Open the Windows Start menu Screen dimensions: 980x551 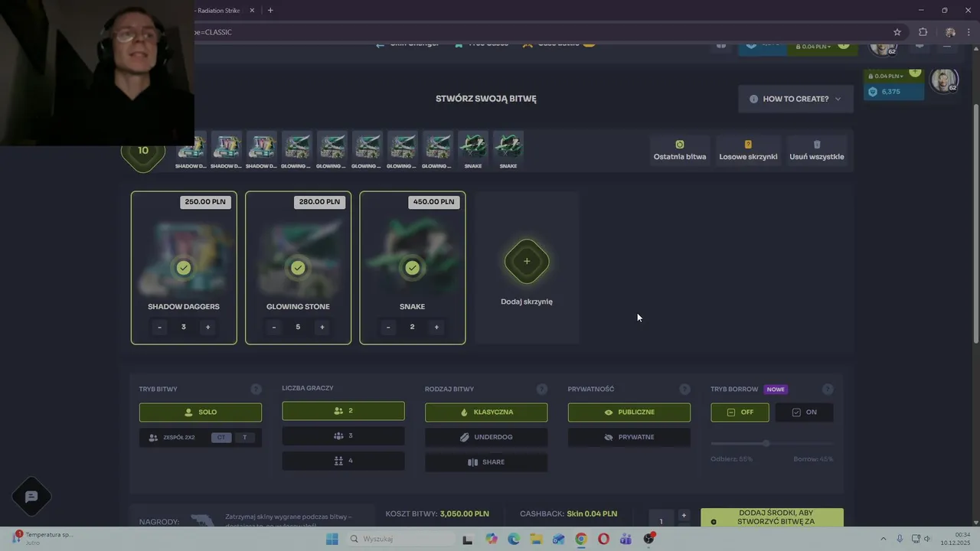pos(332,540)
